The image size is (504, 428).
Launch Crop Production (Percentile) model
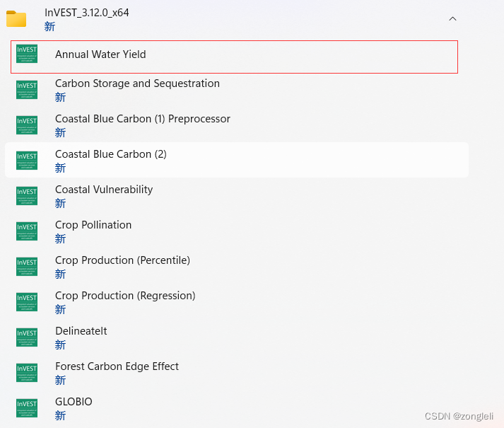coord(122,260)
